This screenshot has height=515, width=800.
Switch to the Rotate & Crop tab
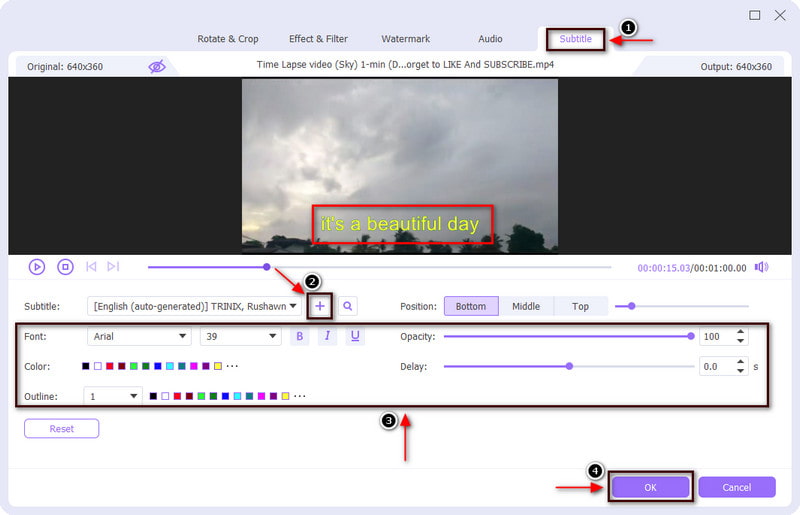[x=228, y=39]
